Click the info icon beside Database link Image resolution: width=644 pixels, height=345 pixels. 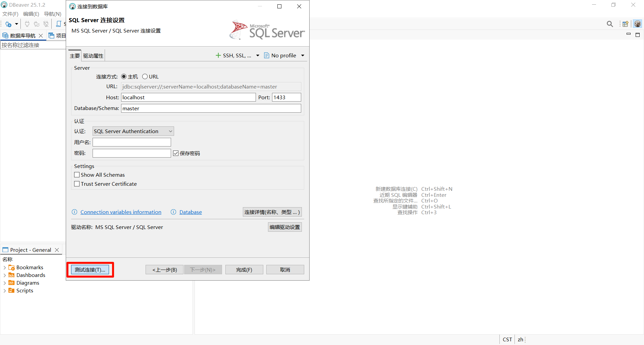tap(173, 212)
